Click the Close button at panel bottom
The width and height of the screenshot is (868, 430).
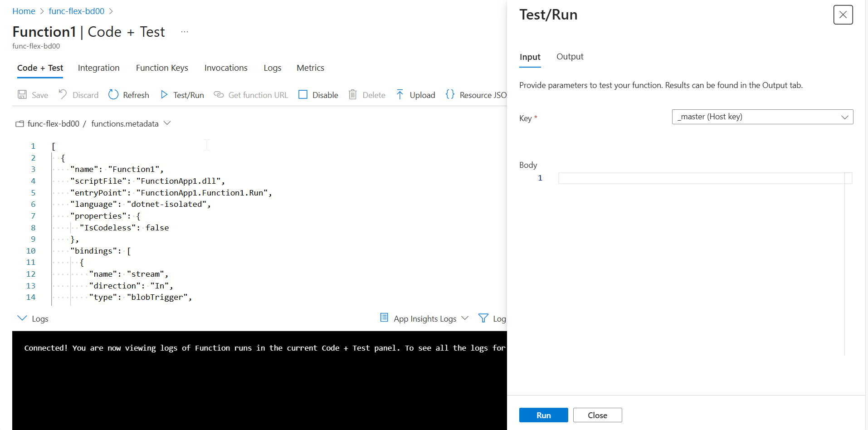tap(598, 415)
